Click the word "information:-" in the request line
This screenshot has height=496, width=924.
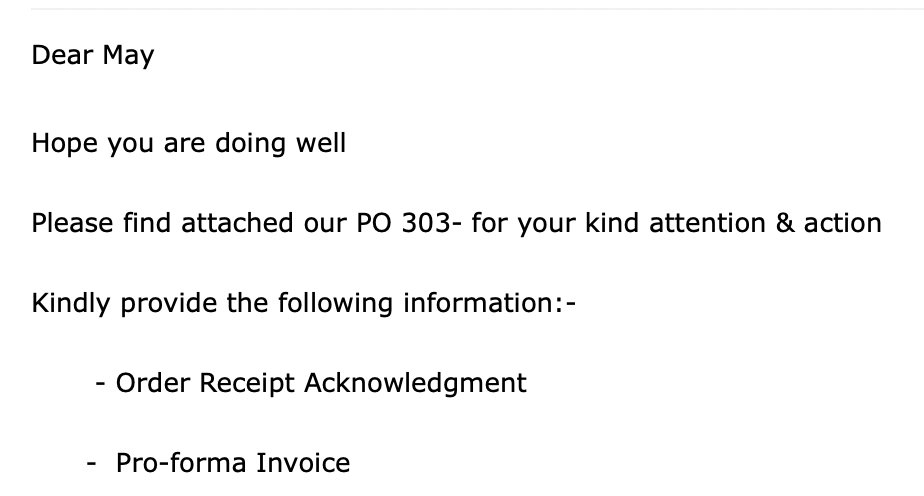tap(489, 303)
